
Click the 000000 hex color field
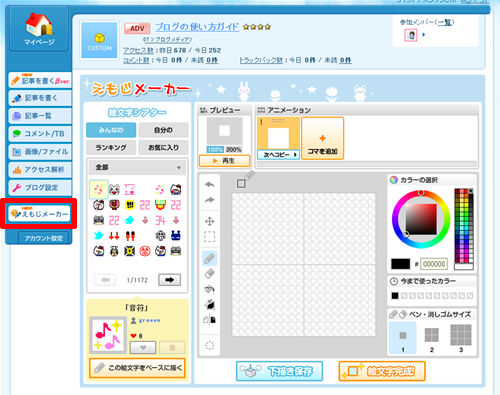(x=434, y=264)
